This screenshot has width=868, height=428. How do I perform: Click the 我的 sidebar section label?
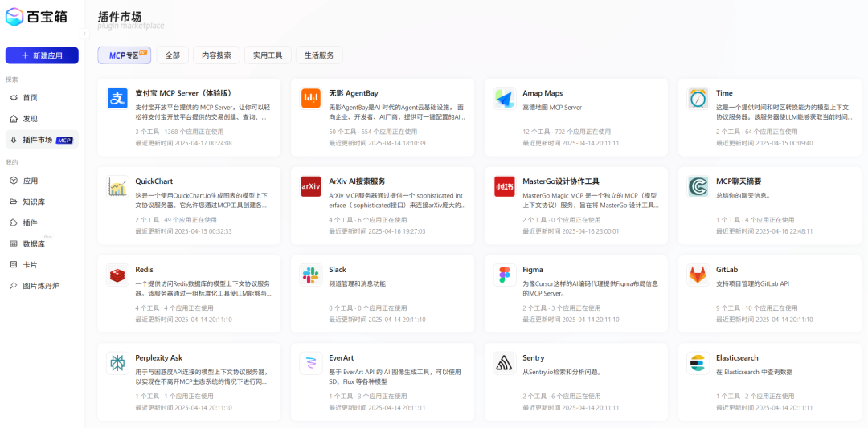[x=11, y=162]
